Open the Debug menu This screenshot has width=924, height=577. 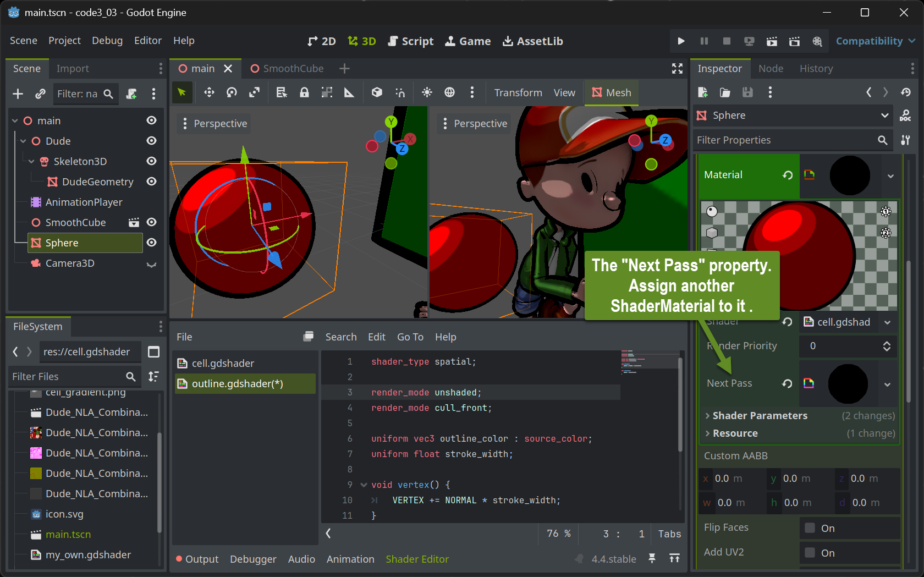(107, 41)
